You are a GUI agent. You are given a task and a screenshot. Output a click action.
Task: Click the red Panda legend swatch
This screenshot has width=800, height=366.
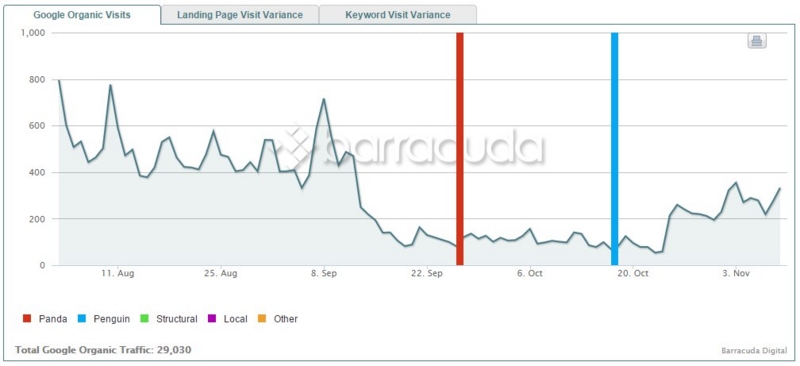27,319
